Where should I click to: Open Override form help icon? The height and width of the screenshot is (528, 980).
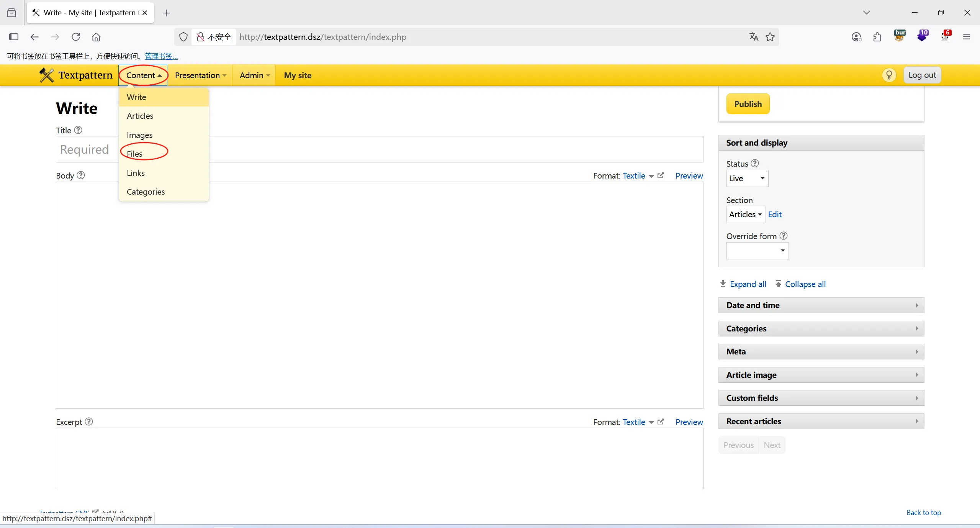click(784, 236)
